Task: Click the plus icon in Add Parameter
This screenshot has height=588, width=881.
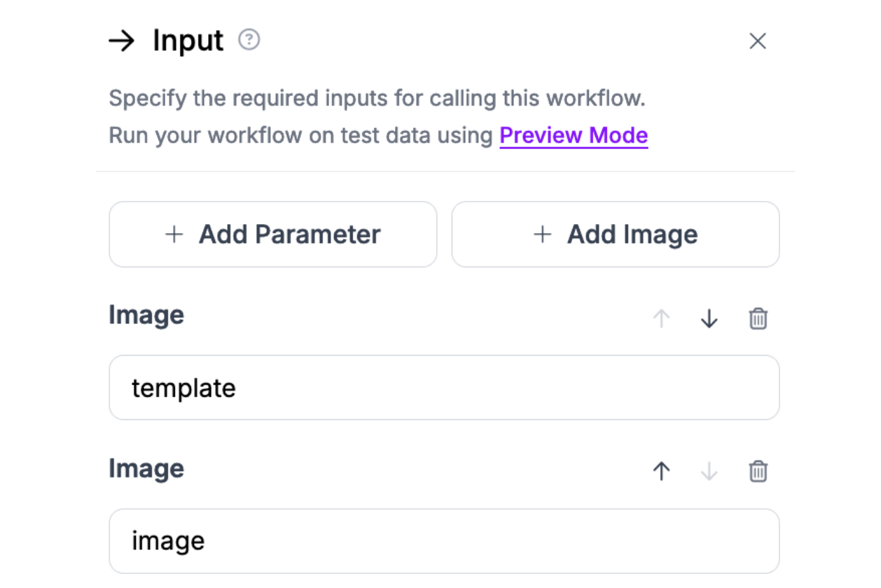Action: coord(174,234)
